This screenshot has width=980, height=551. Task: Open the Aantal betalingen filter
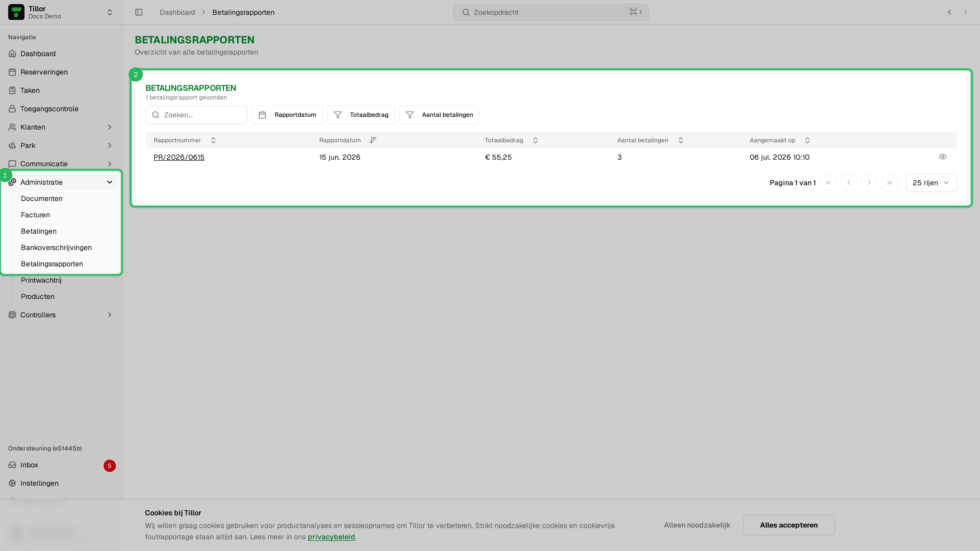(439, 115)
